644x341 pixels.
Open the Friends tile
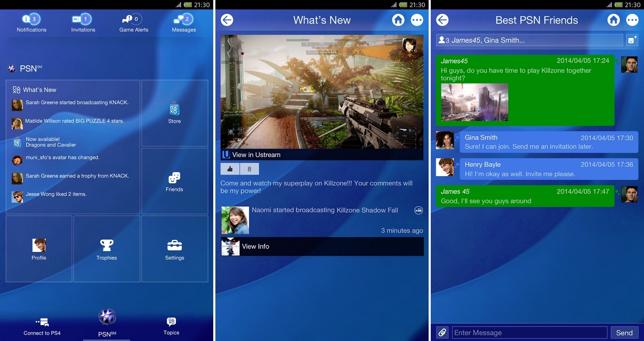pyautogui.click(x=174, y=181)
